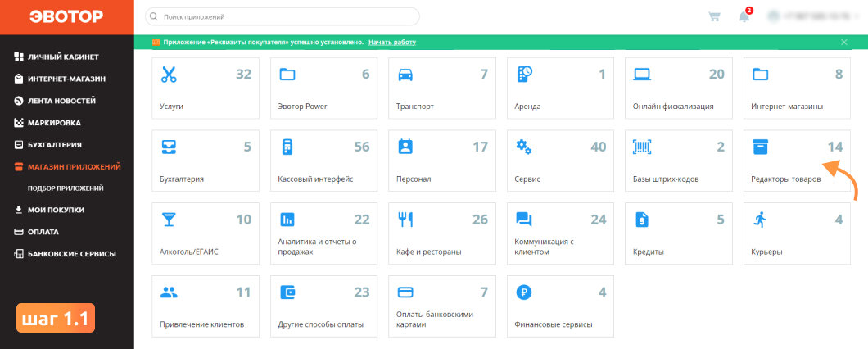Screen dimensions: 868x349
Task: Click the Эвотор Power category label
Action: point(303,107)
